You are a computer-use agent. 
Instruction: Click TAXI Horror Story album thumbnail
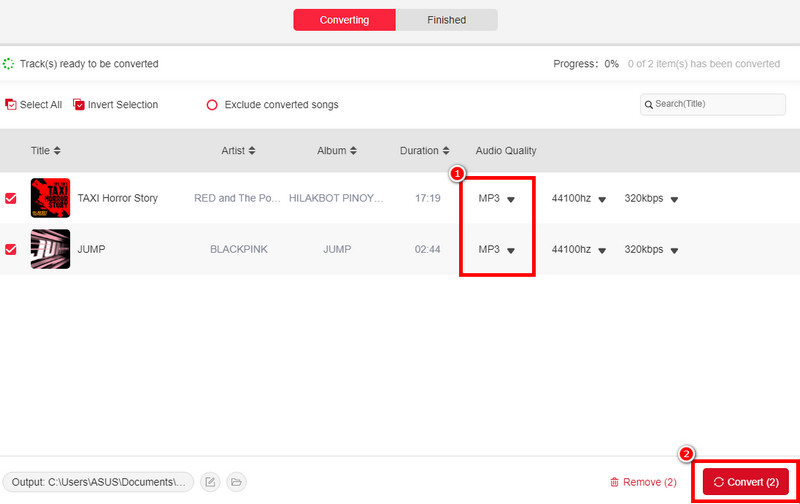click(50, 198)
